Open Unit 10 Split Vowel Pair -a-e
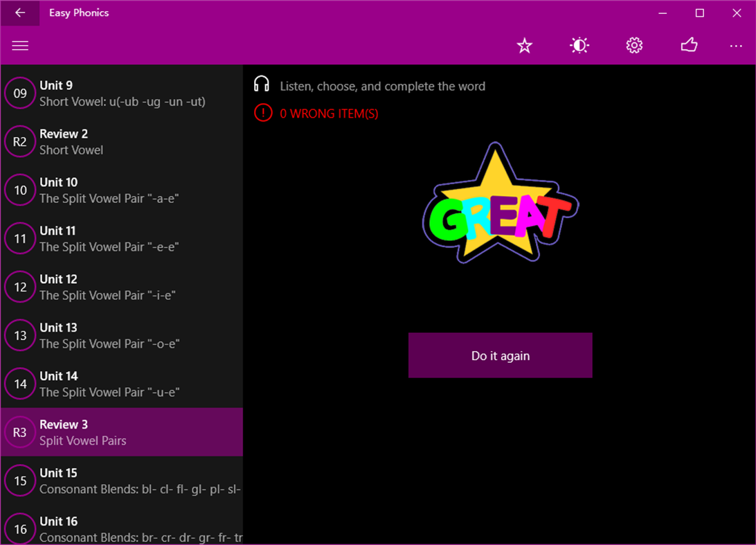Image resolution: width=756 pixels, height=545 pixels. [x=121, y=190]
